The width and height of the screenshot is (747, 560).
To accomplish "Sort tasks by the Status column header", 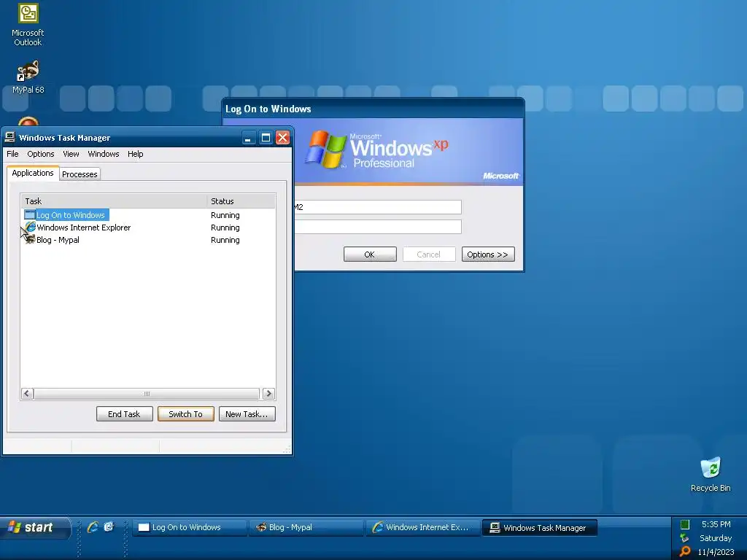I will pyautogui.click(x=241, y=201).
